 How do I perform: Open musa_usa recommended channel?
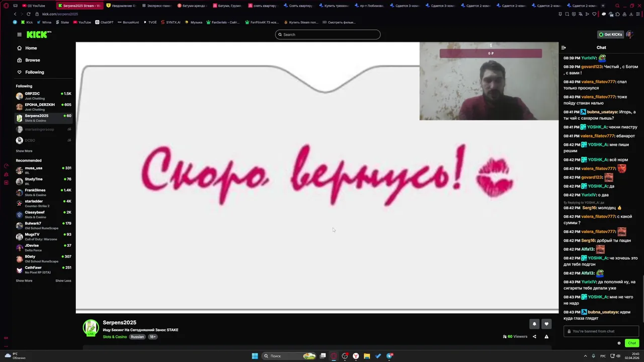tap(43, 170)
